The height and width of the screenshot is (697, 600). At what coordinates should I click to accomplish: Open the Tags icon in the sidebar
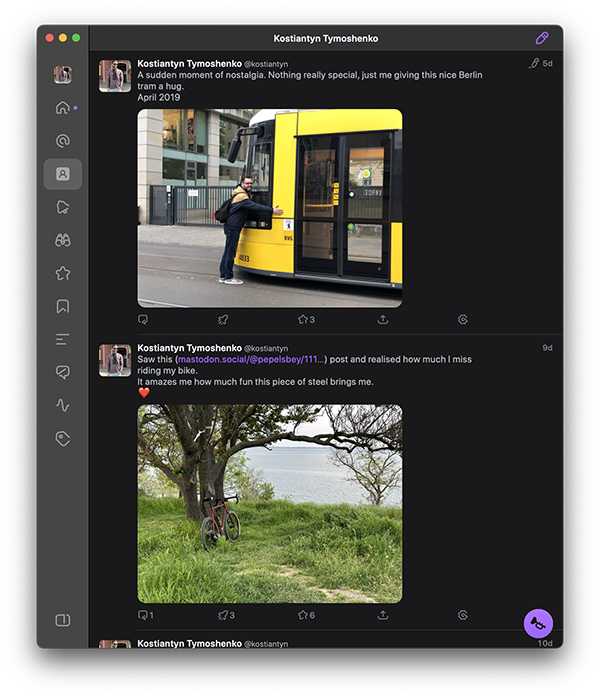(63, 439)
